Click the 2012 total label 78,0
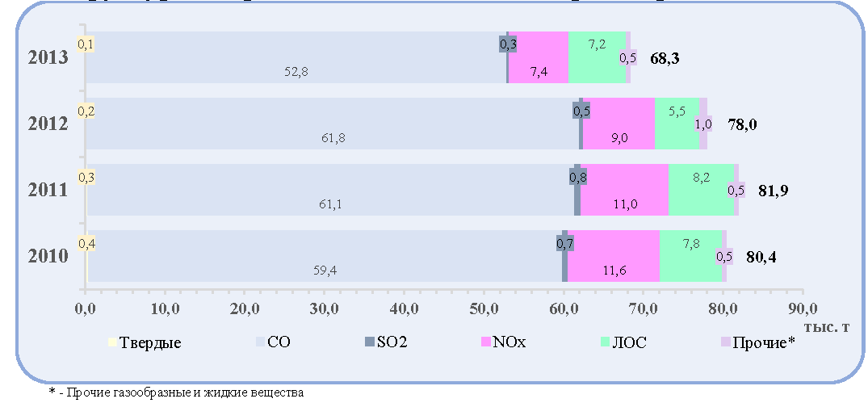This screenshot has height=407, width=868. (x=740, y=125)
